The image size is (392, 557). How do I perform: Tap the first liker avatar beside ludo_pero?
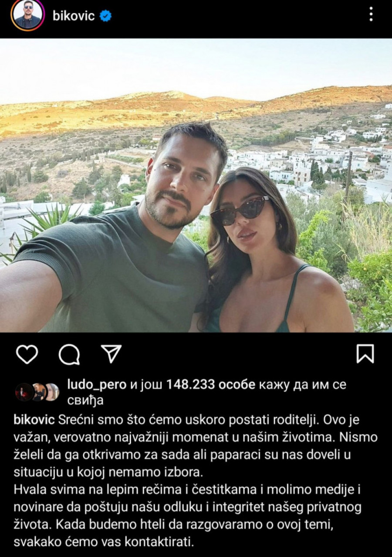point(24,392)
